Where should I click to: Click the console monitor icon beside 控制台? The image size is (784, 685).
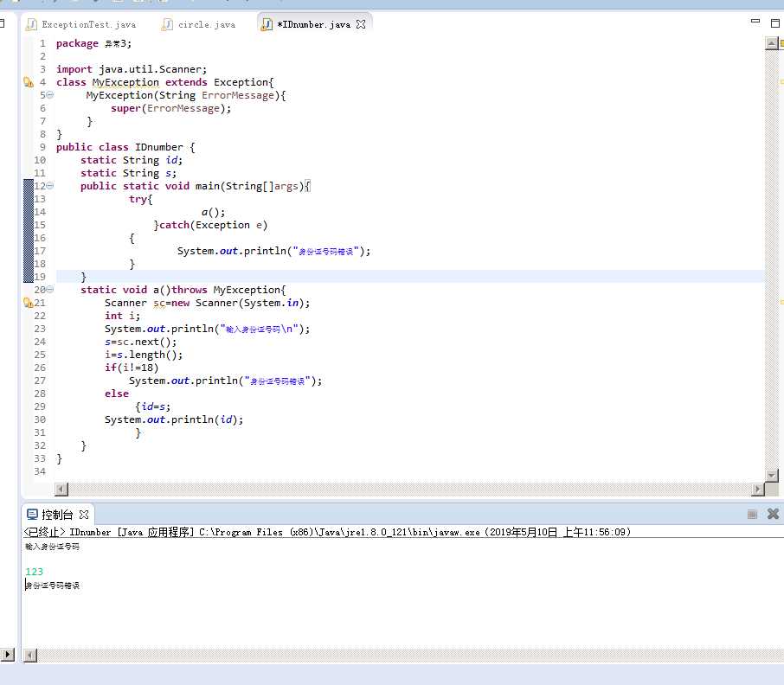(32, 514)
